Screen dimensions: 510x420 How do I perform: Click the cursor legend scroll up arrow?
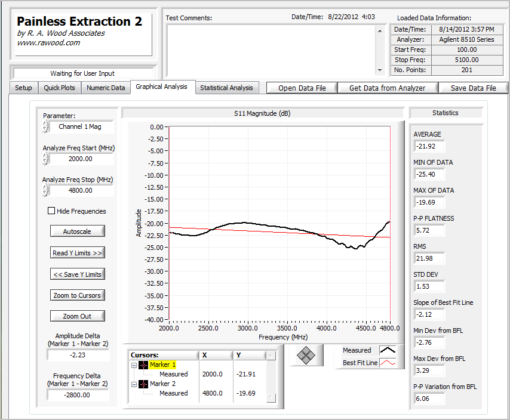[271, 356]
